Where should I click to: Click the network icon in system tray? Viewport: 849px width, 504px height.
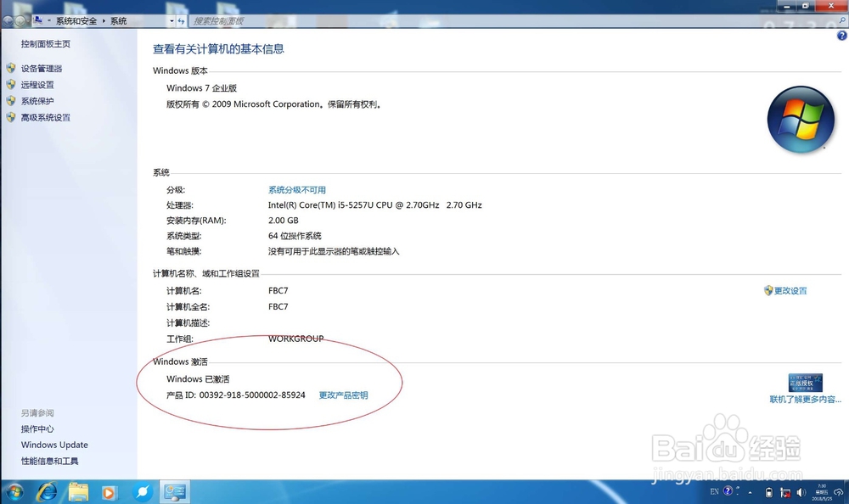coord(785,492)
